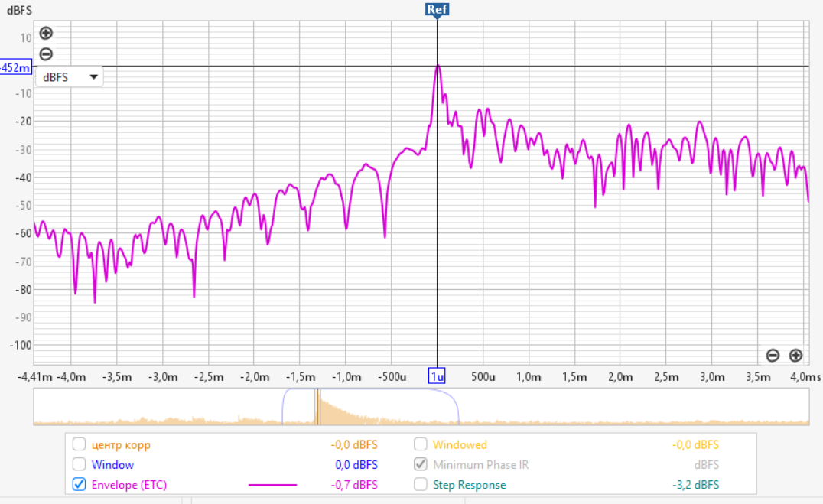The width and height of the screenshot is (823, 504).
Task: Zoom in the time axis, bottom-right plus icon
Action: [795, 355]
